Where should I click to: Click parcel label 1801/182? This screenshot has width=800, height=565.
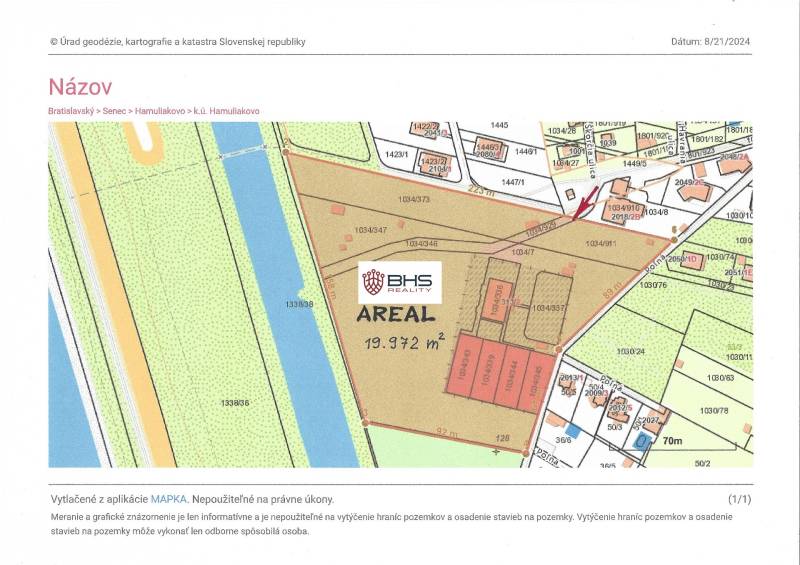708,139
